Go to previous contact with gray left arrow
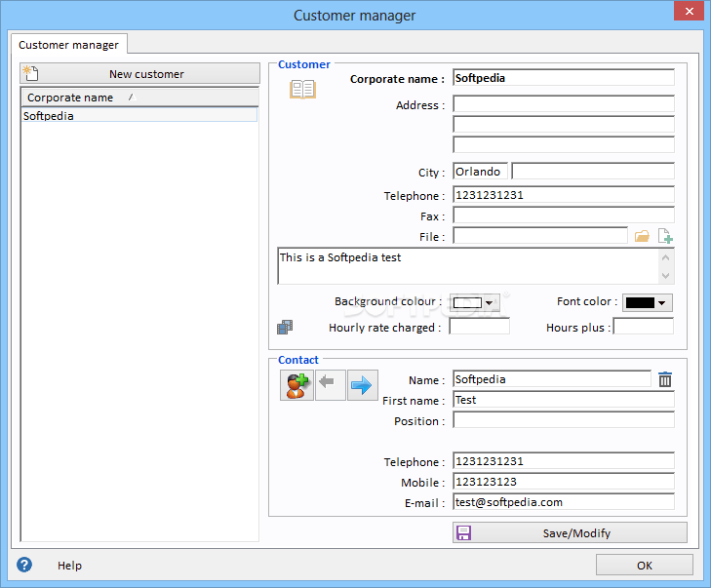The image size is (711, 588). pos(330,385)
